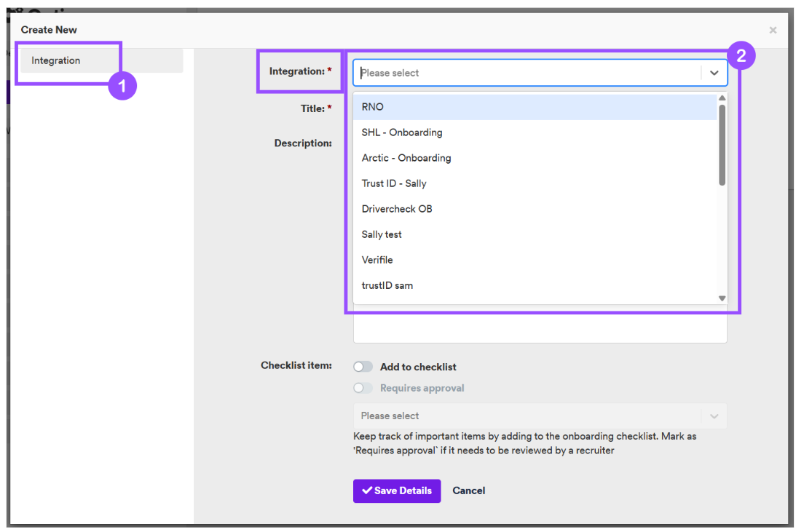
Task: Click the 'Requires approval' label text
Action: pyautogui.click(x=422, y=389)
